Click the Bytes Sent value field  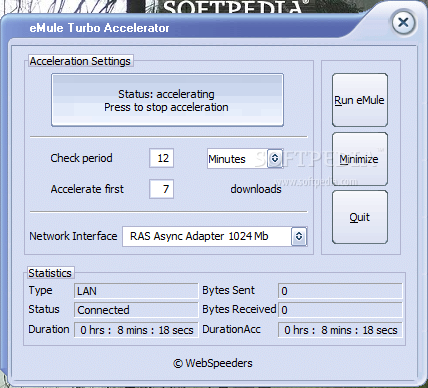tap(340, 291)
